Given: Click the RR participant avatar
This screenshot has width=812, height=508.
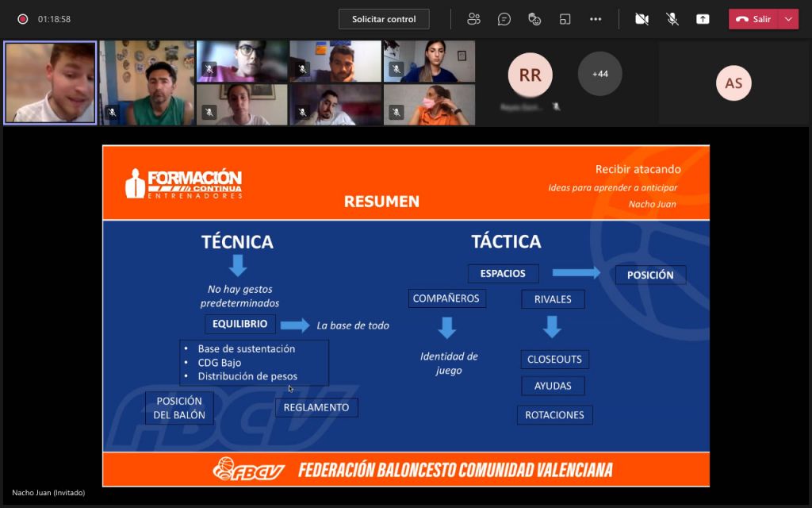Looking at the screenshot, I should [x=530, y=75].
